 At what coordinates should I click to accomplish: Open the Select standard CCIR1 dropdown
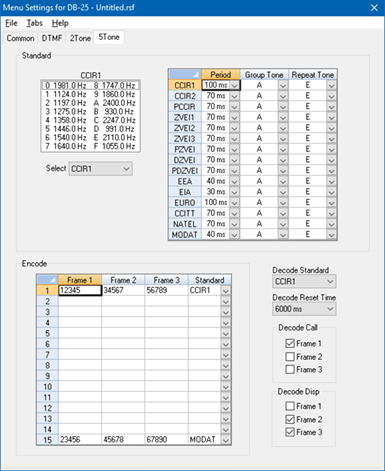[x=100, y=169]
